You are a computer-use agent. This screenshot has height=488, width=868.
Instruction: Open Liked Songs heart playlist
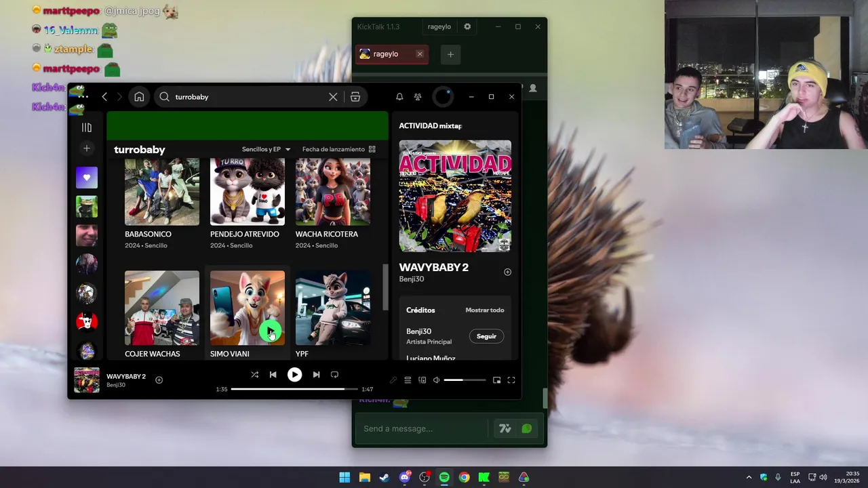point(87,178)
